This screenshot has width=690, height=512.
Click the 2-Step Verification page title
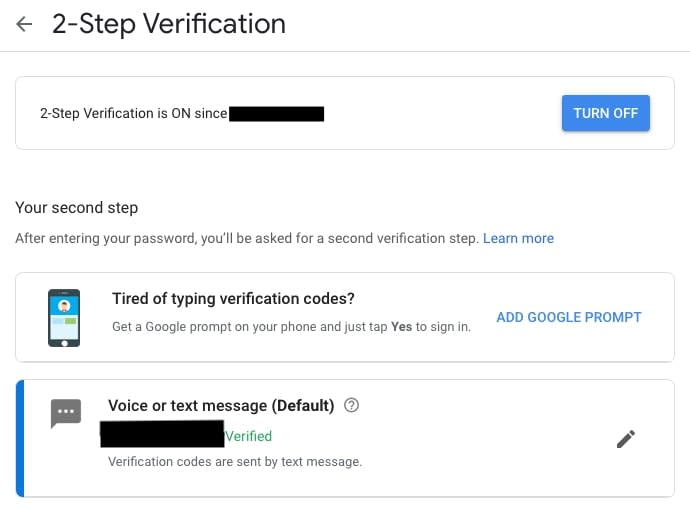coord(168,24)
